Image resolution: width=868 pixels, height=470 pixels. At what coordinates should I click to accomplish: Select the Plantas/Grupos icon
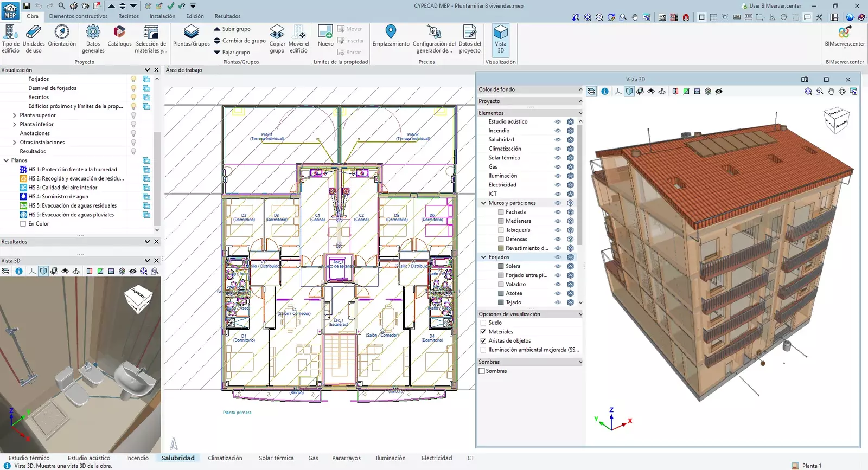coord(191,33)
